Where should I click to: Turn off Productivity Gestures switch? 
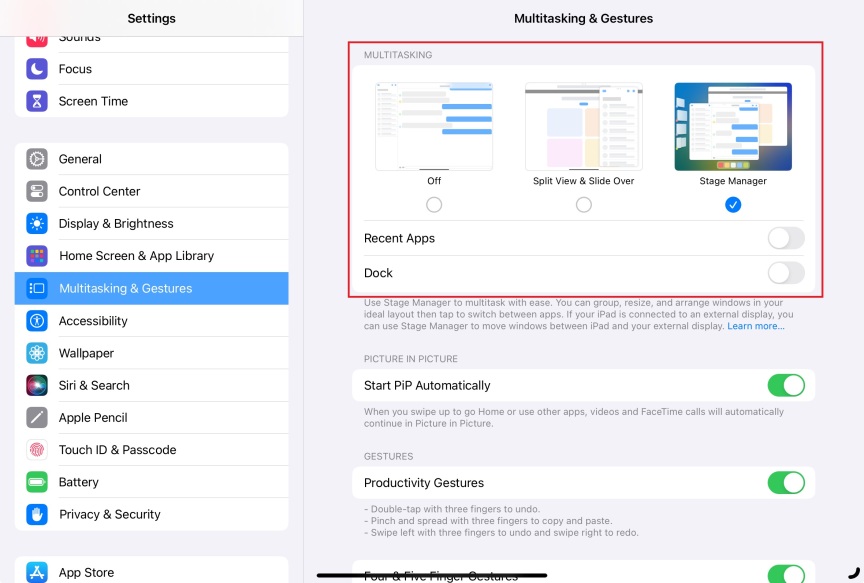(785, 483)
